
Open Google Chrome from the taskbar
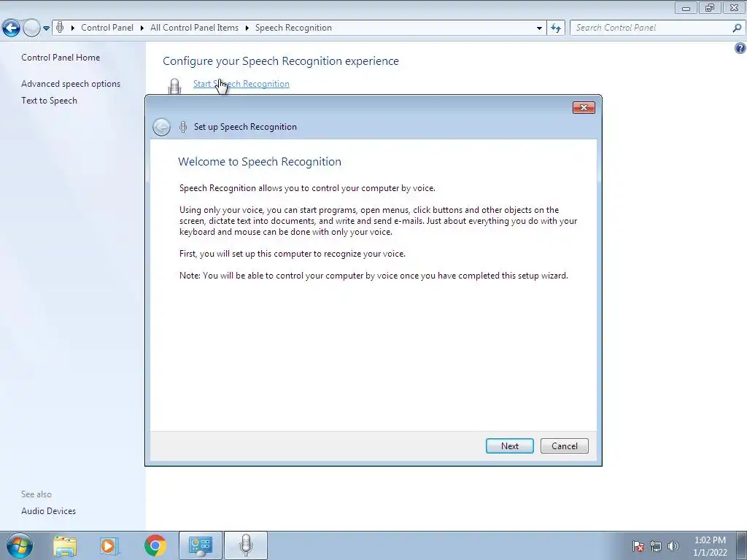pos(155,545)
